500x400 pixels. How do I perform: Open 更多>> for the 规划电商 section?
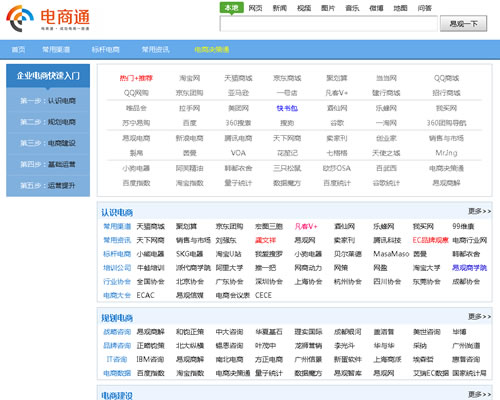[x=479, y=316]
